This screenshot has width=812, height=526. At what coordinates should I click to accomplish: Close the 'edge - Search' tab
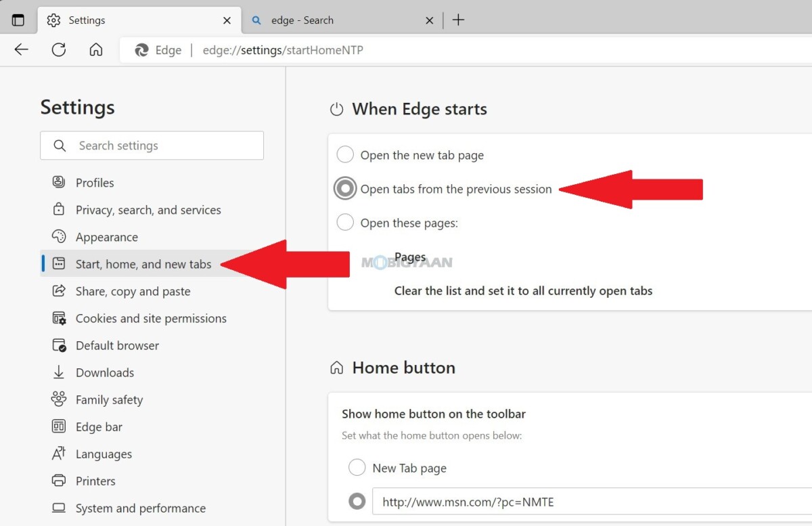(x=429, y=20)
